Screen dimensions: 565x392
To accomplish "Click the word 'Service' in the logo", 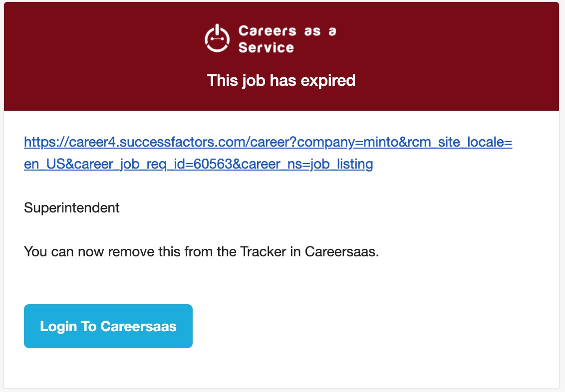I will [266, 47].
